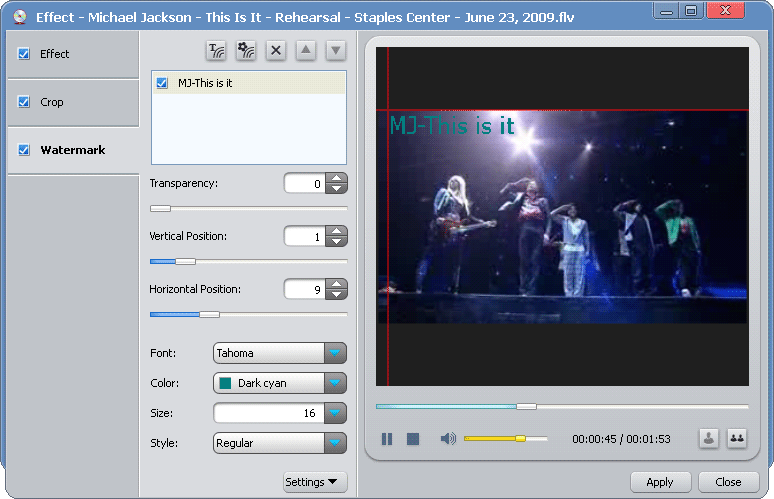Add a picture watermark

[x=246, y=50]
